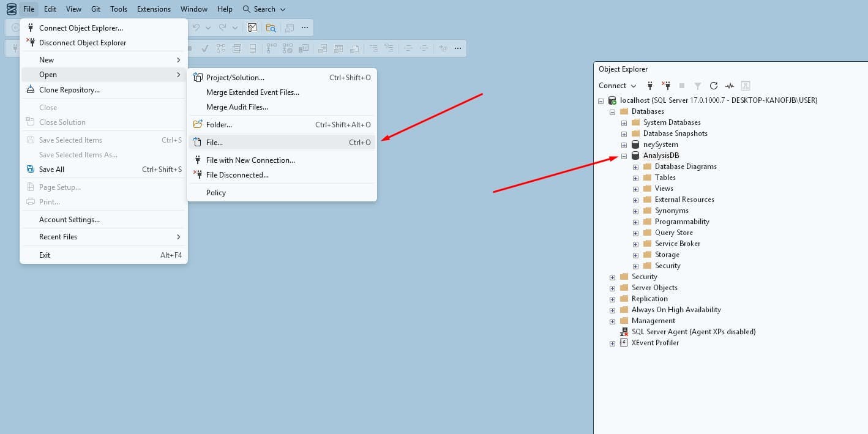Open the Redo history dropdown arrow
The width and height of the screenshot is (868, 434).
pos(234,28)
